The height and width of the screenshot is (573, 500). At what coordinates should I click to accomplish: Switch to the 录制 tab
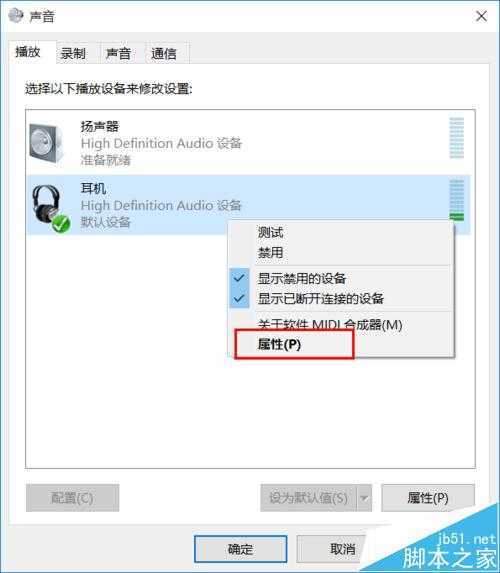[x=73, y=54]
